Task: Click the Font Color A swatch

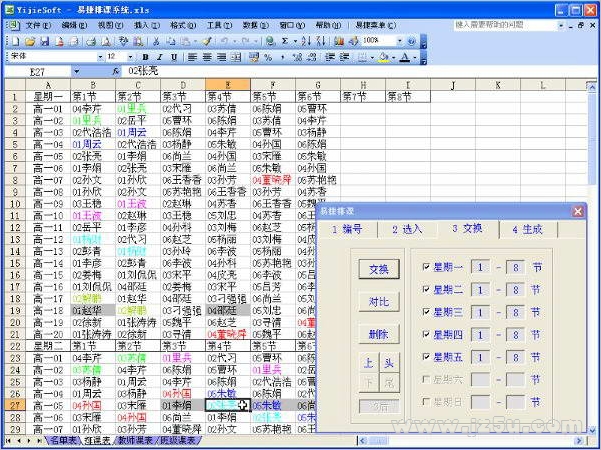Action: pos(405,57)
